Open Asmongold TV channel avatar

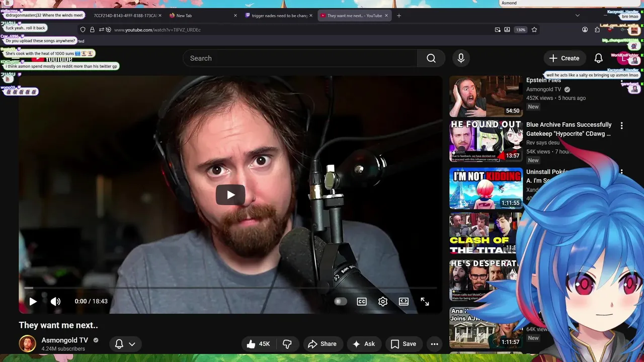(27, 344)
